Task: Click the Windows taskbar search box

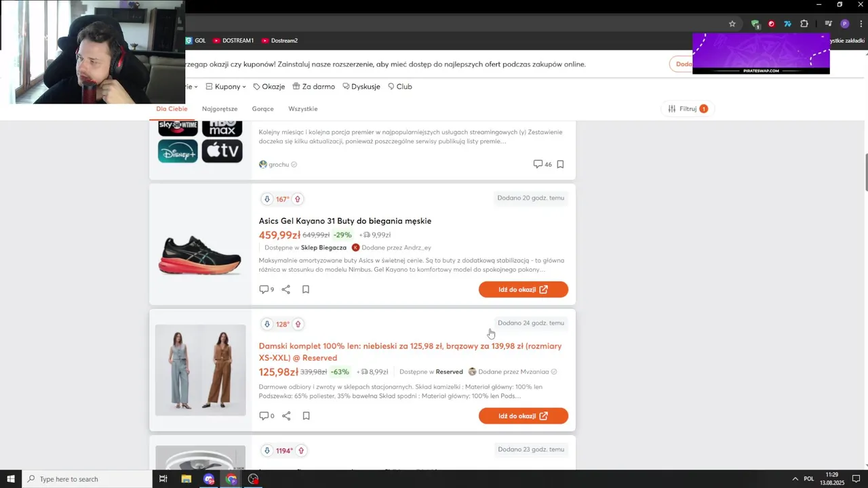Action: click(87, 479)
